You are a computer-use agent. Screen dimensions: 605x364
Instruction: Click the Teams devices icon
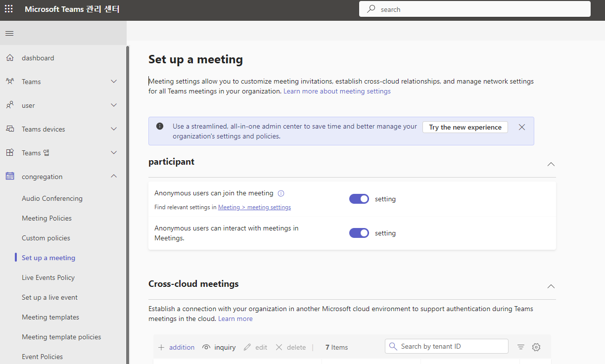coord(10,129)
